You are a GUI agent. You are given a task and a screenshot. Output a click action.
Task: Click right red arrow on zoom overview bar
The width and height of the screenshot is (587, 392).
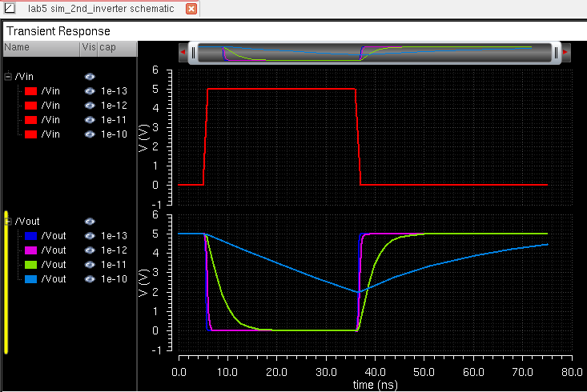(x=565, y=52)
